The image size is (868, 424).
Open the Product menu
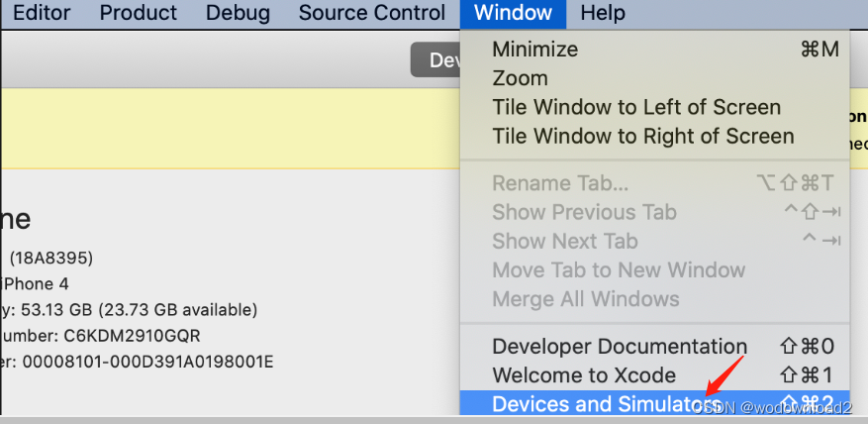[139, 13]
